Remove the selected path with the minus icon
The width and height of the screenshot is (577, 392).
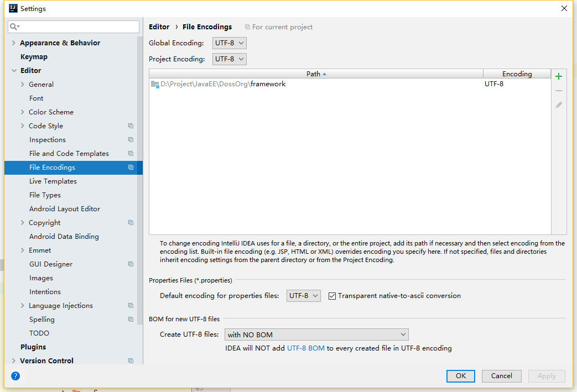(x=559, y=91)
